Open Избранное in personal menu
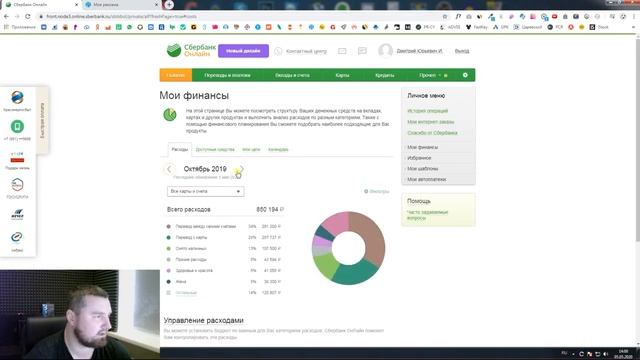Viewport: 640px width, 360px height. [x=419, y=158]
